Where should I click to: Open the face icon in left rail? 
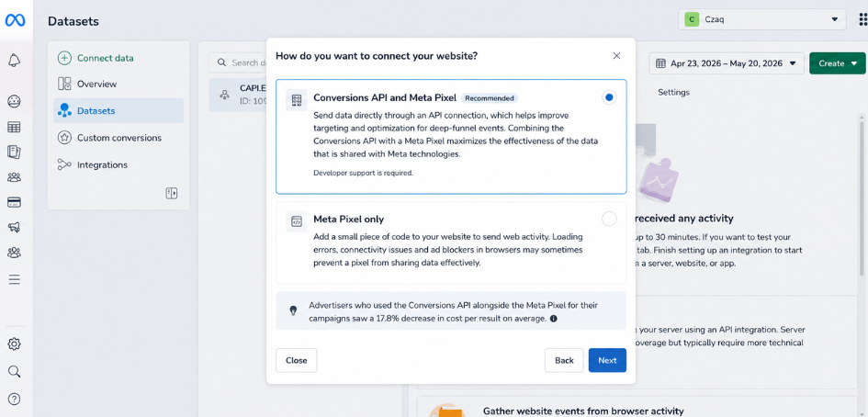click(x=15, y=101)
